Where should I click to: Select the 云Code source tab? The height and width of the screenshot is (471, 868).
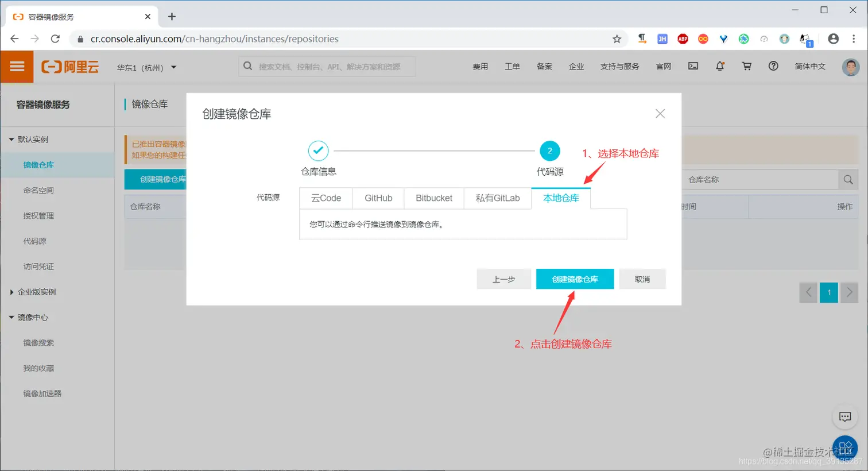coord(326,198)
